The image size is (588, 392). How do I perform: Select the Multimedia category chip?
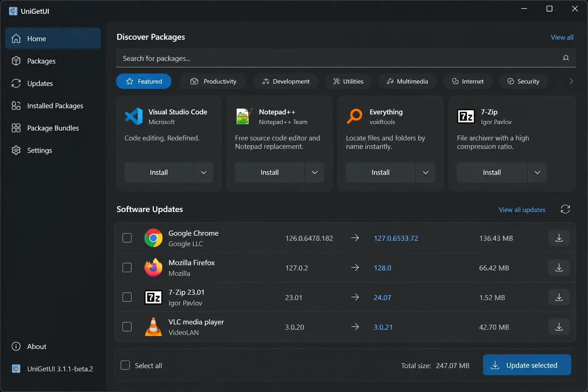click(407, 81)
